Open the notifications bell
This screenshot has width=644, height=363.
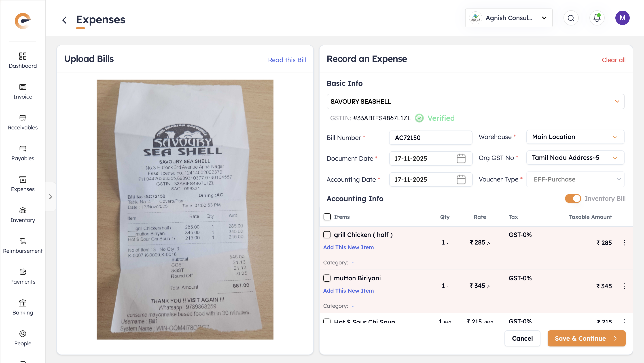(597, 18)
